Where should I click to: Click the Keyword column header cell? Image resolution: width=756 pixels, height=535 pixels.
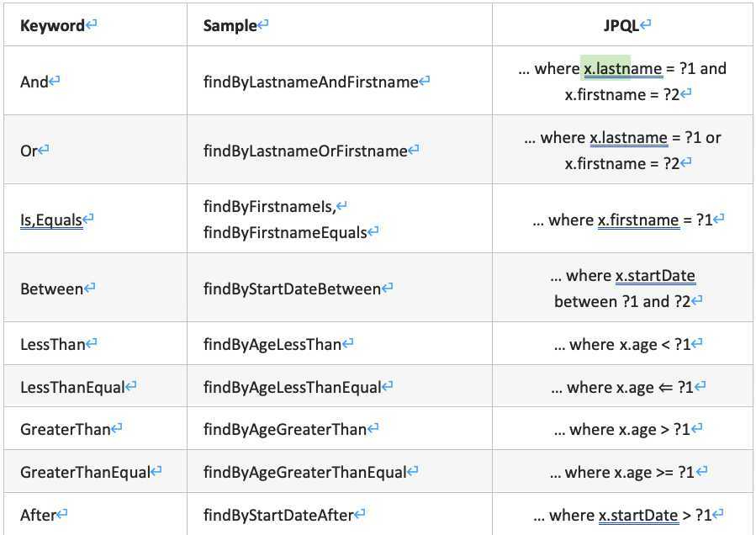96,25
